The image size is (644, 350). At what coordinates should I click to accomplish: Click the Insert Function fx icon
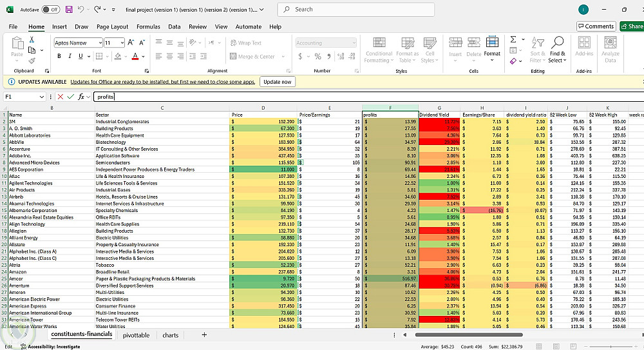[81, 97]
